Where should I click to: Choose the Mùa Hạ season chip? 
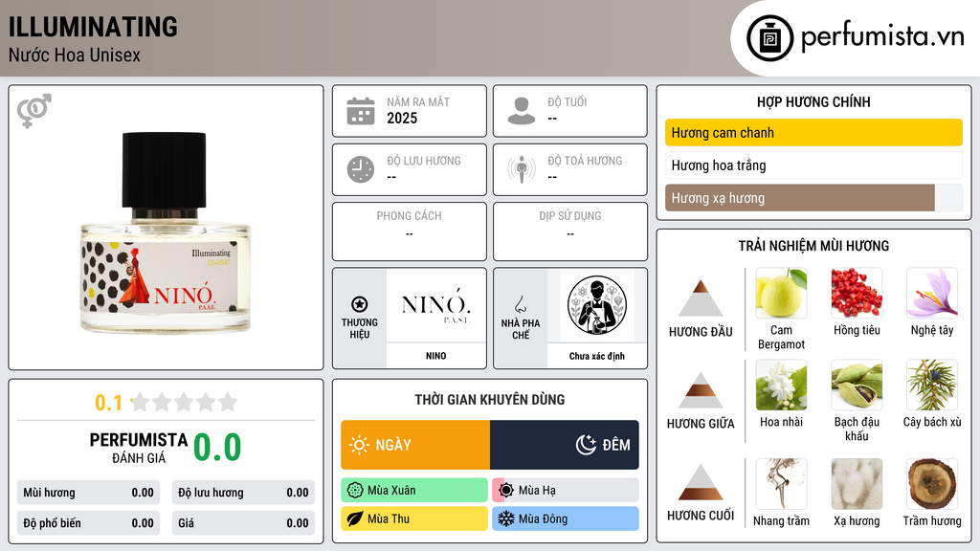click(566, 491)
